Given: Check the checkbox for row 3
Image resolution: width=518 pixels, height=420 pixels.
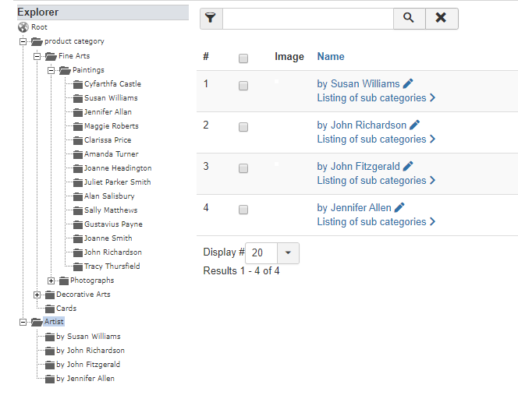Looking at the screenshot, I should coord(243,168).
